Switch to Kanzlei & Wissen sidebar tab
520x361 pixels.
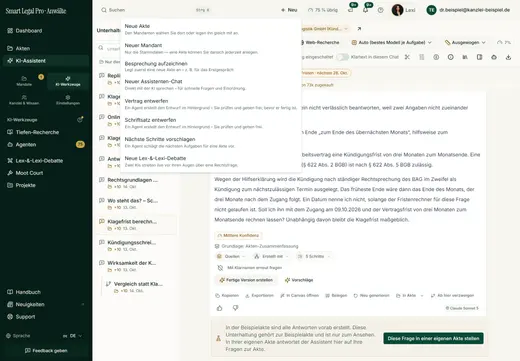tap(24, 100)
